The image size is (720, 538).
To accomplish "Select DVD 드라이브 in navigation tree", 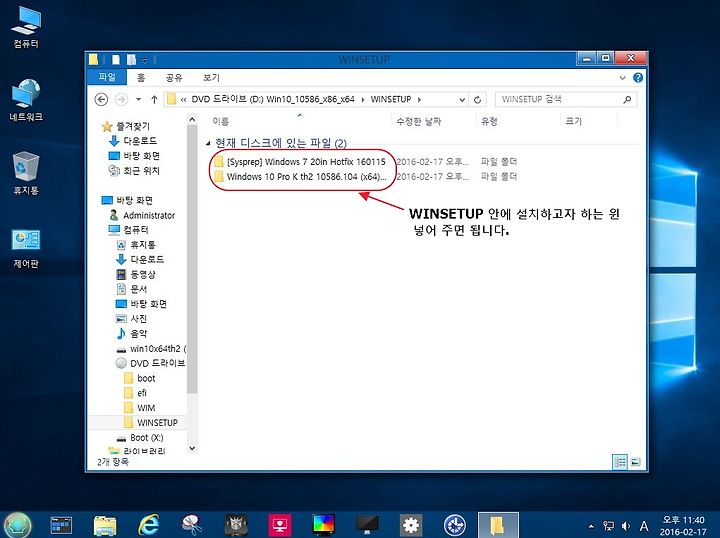I will (x=151, y=363).
